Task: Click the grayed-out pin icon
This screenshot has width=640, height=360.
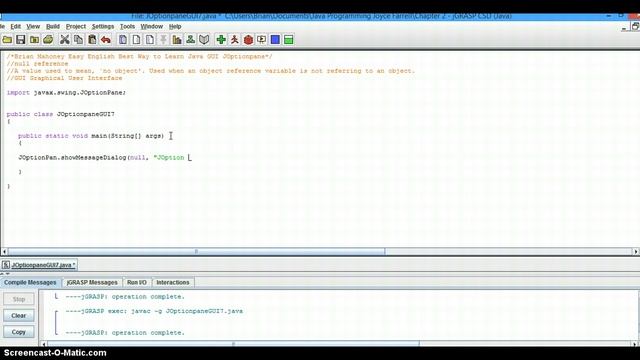Action: coord(163,40)
